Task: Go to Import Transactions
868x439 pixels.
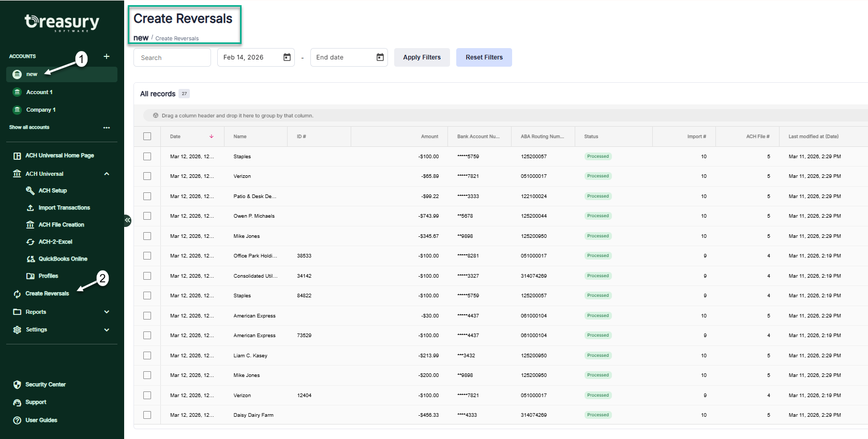Action: pyautogui.click(x=64, y=208)
